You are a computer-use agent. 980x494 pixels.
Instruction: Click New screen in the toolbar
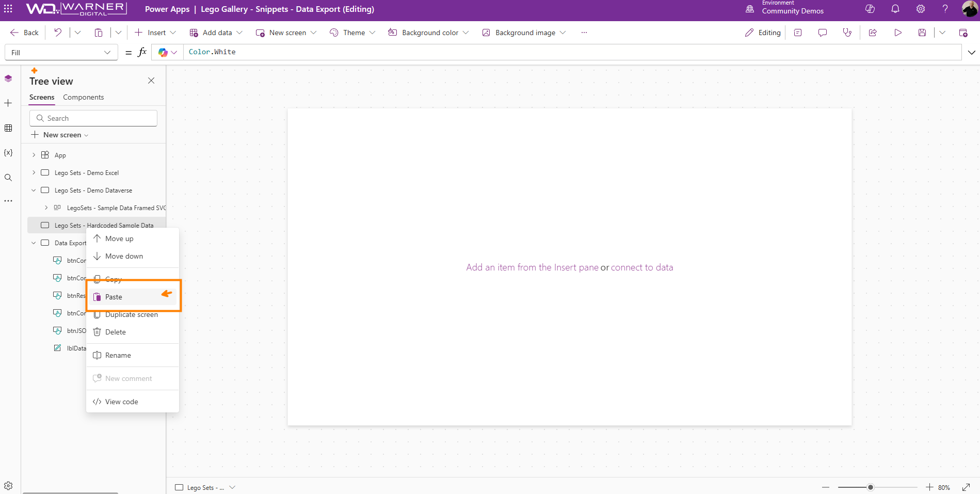[x=286, y=33]
